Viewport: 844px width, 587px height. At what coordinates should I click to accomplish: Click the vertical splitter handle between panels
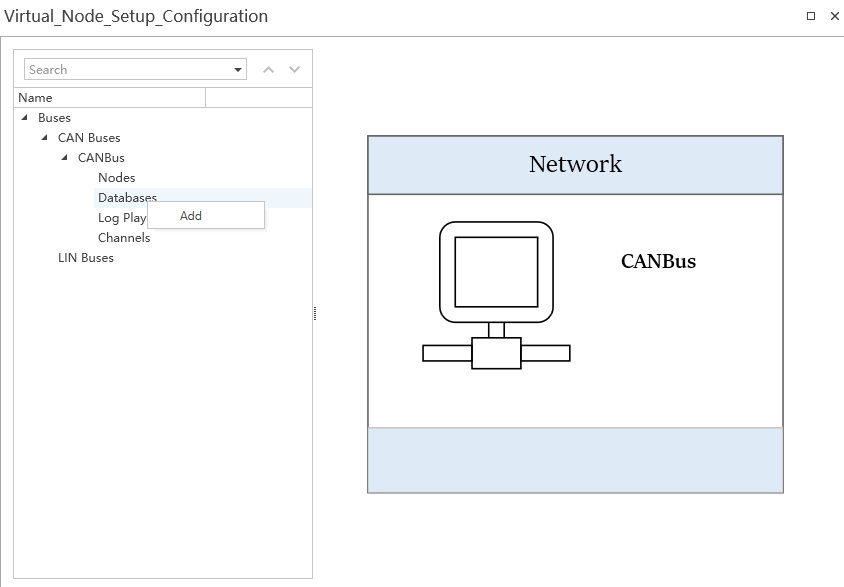click(x=315, y=314)
